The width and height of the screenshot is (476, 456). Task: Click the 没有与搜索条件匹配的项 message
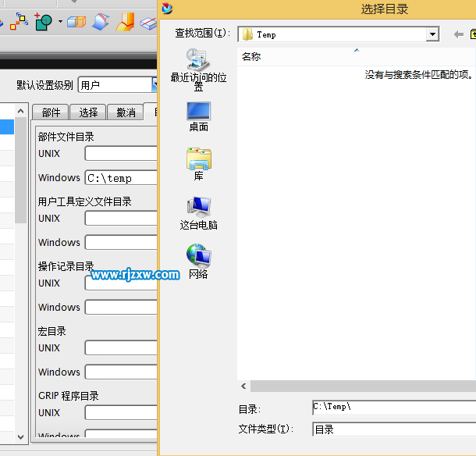418,74
